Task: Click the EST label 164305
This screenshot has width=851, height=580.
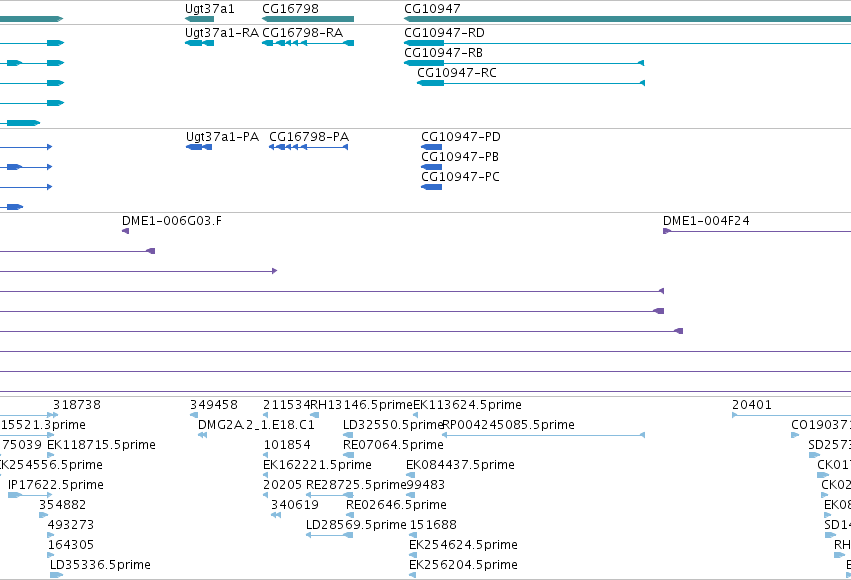Action: pos(71,545)
